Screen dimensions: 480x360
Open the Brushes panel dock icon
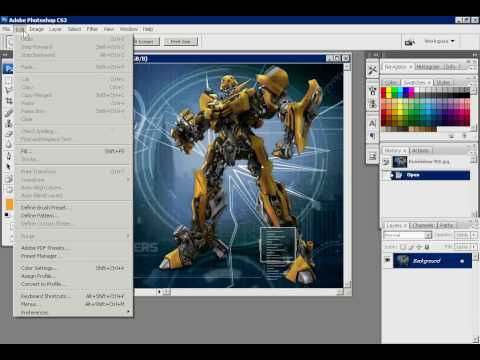click(372, 91)
